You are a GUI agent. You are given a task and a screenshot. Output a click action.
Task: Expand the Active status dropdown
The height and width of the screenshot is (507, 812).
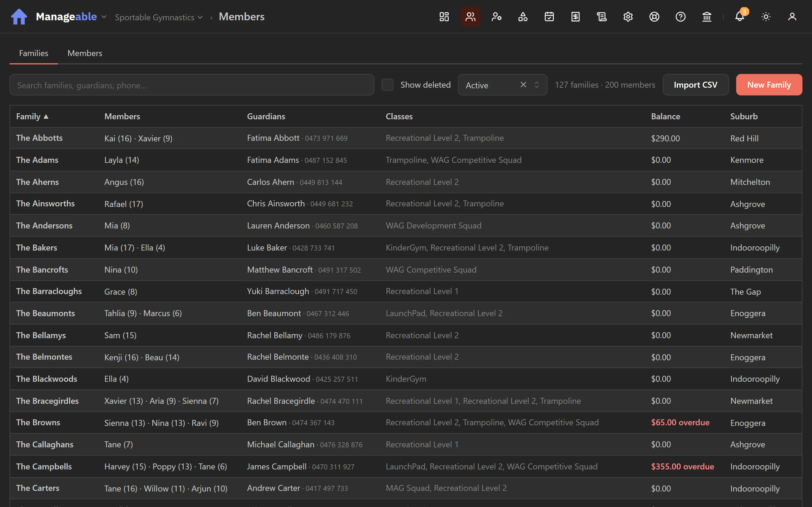click(536, 85)
